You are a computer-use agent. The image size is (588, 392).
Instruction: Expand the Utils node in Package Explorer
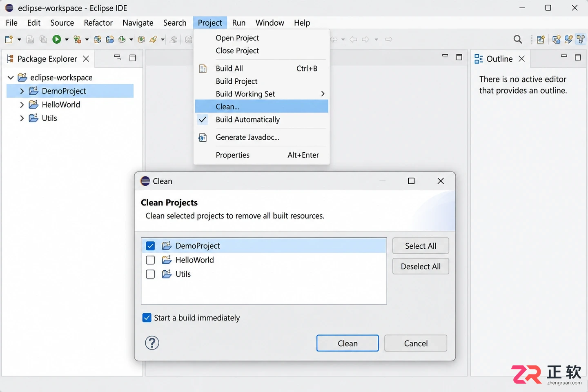pos(22,118)
